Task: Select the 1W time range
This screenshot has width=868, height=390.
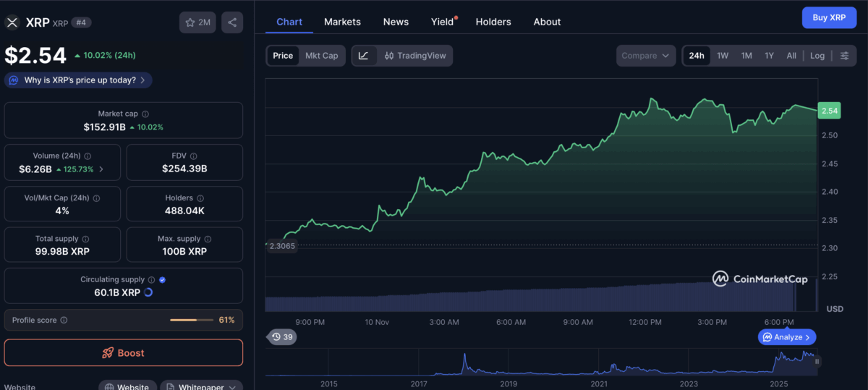Action: 722,56
